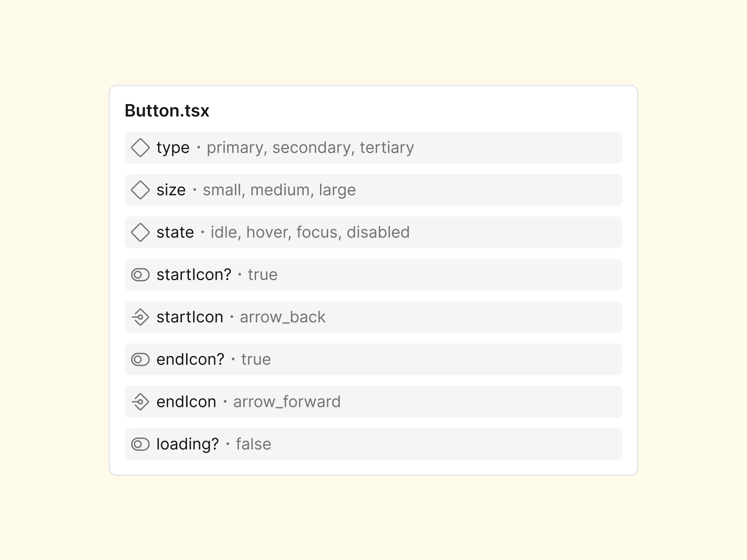Click the variant diamond icon beside type

pyautogui.click(x=140, y=147)
